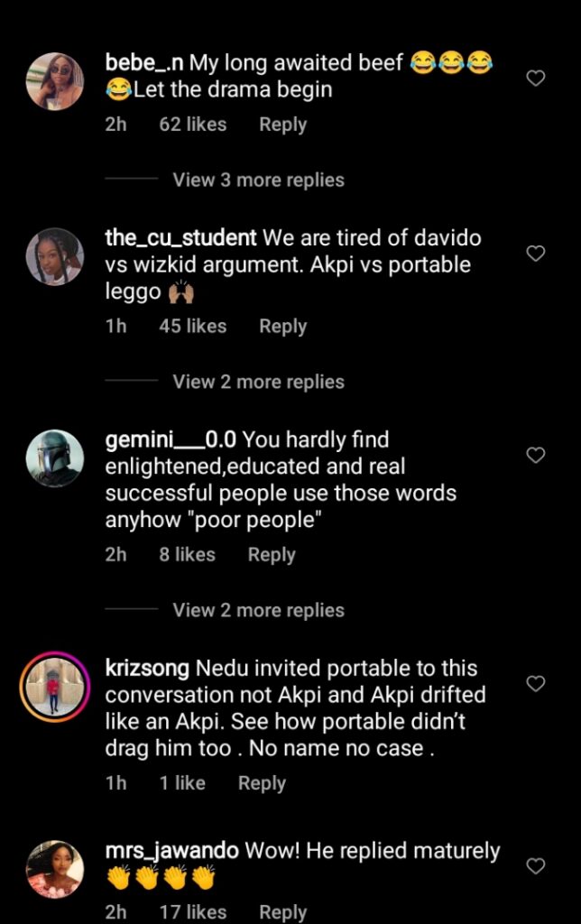Expand 3 more replies under bebe_.n
The width and height of the screenshot is (581, 924).
[x=258, y=180]
